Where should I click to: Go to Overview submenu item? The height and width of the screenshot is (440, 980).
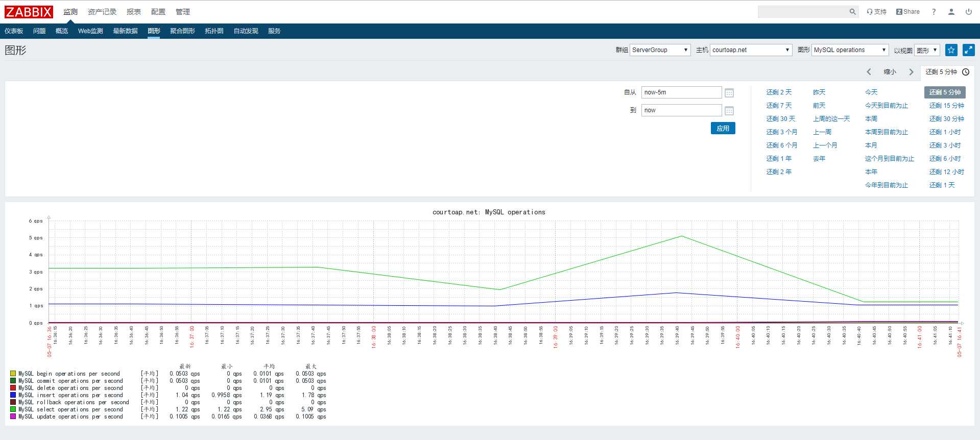point(62,31)
